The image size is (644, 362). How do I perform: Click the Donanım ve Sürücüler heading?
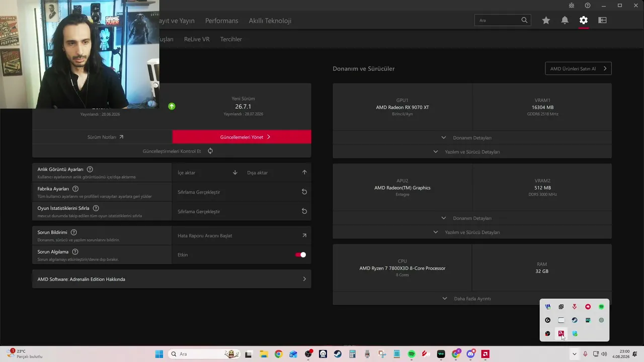(364, 68)
